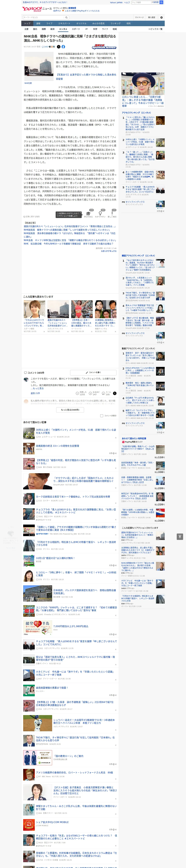This screenshot has height=868, width=186.
Task: Open 購入履歴 link
Action: click(x=152, y=17)
